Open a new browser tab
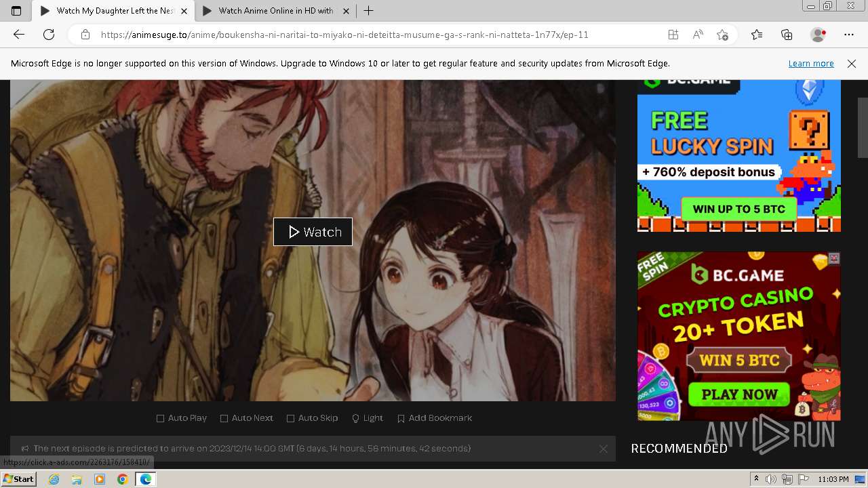 click(369, 11)
